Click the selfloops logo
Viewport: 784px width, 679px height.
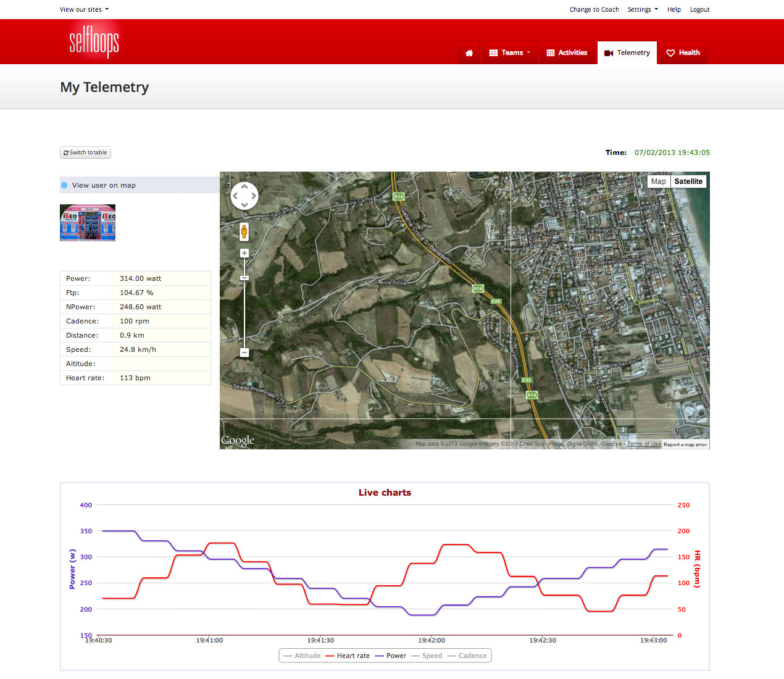(94, 42)
